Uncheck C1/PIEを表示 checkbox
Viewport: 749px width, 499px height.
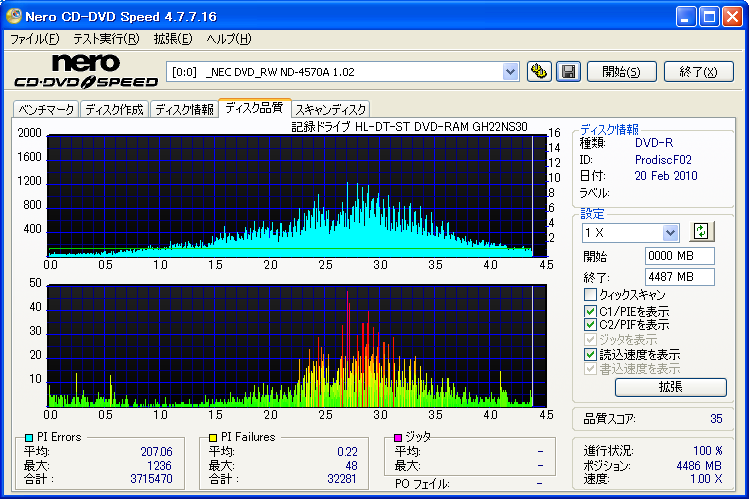point(590,311)
